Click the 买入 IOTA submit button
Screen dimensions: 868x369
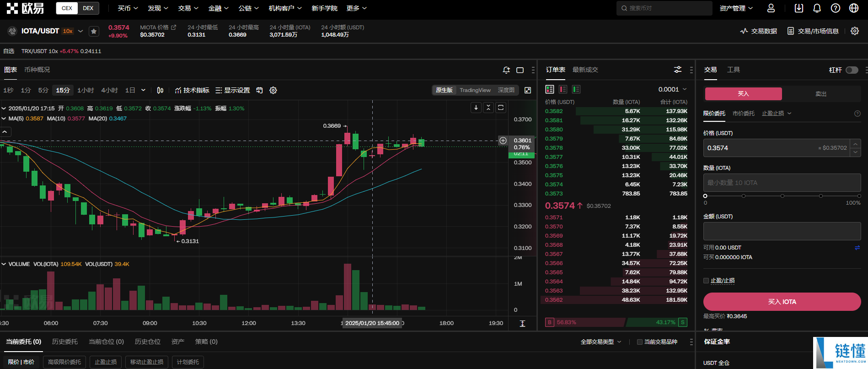(782, 302)
